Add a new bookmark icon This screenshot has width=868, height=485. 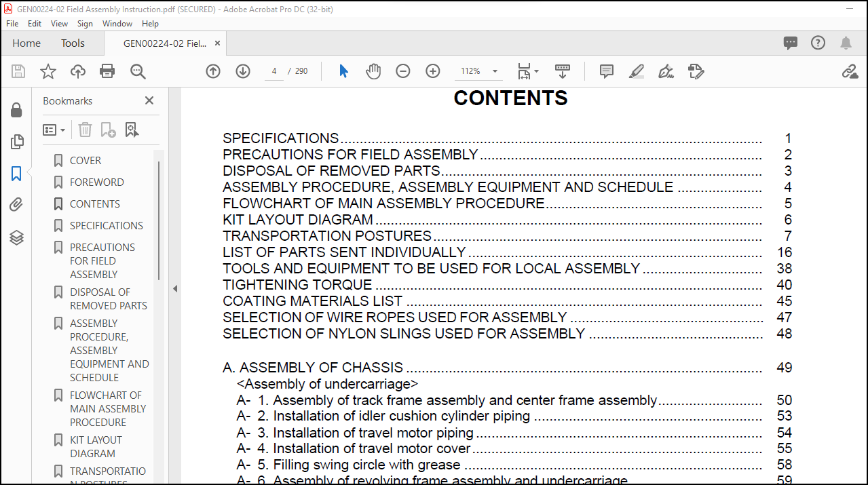coord(108,130)
